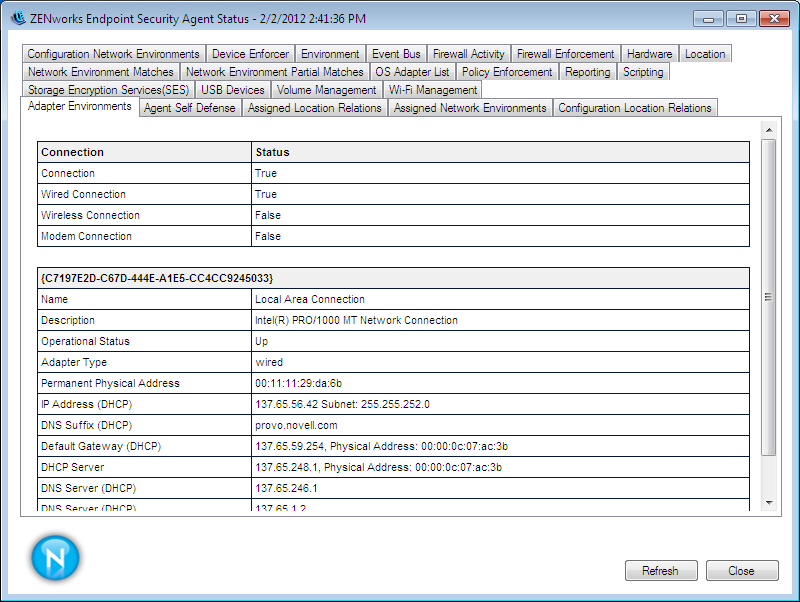
Task: Open the Firewall Enforcement tab
Action: [565, 54]
